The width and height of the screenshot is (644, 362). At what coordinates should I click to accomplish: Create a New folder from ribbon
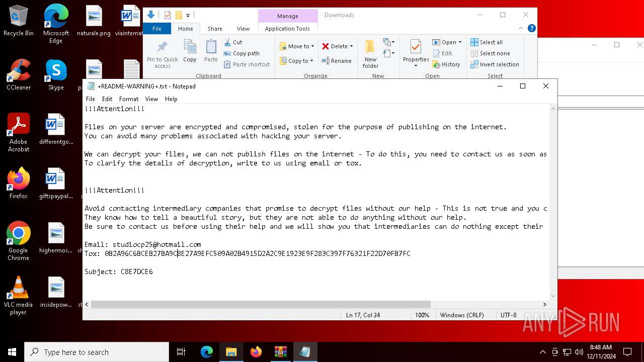click(370, 54)
